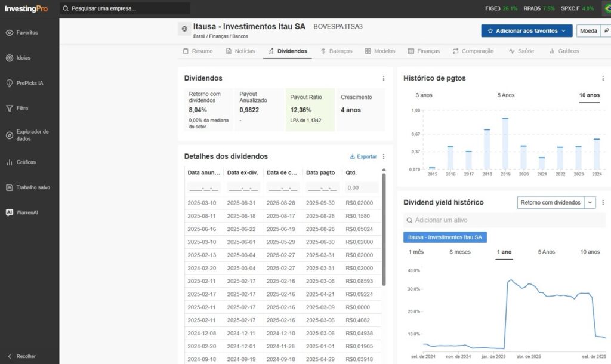Image resolution: width=611 pixels, height=364 pixels.
Task: Select 10 anos yield range
Action: pyautogui.click(x=590, y=252)
